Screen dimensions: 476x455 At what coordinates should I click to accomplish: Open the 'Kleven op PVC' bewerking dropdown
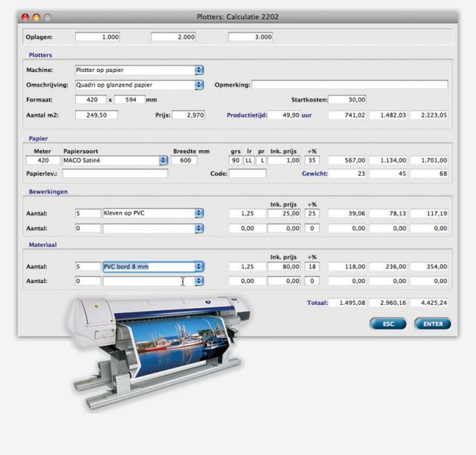tap(153, 213)
